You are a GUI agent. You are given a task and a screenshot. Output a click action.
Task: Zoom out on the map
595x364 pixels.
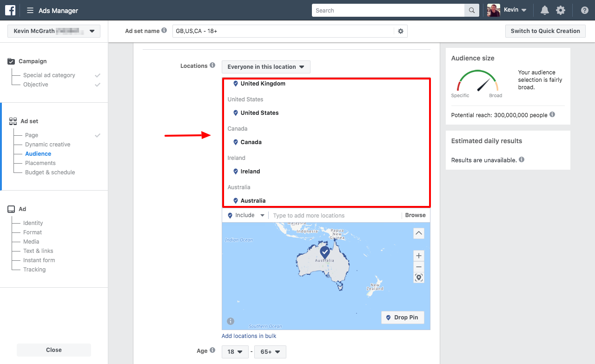tap(419, 267)
